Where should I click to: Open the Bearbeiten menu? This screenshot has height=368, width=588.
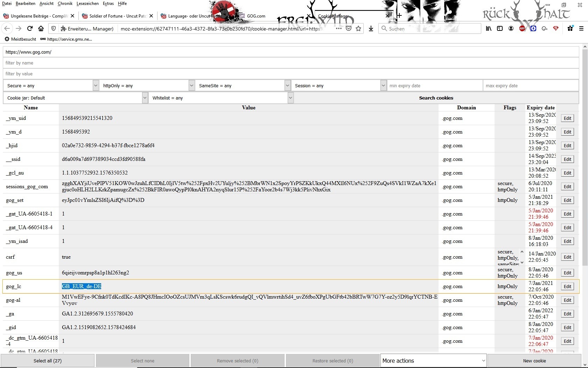tap(26, 4)
